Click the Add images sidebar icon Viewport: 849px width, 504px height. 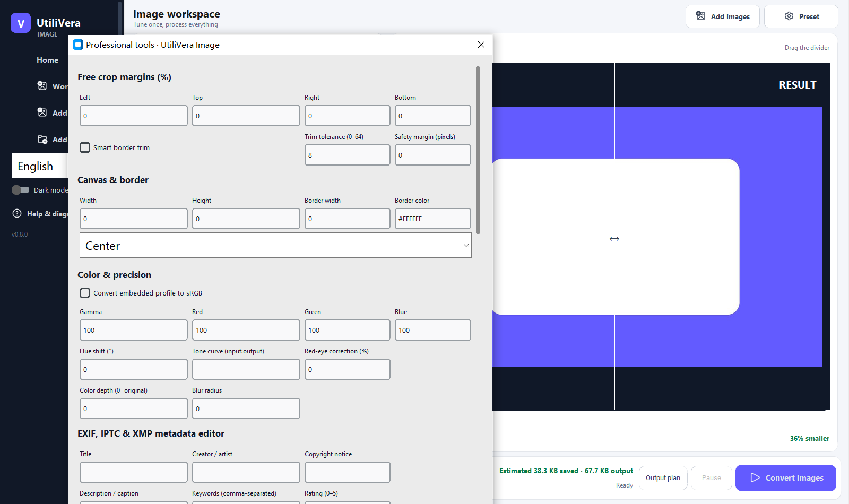click(x=42, y=112)
